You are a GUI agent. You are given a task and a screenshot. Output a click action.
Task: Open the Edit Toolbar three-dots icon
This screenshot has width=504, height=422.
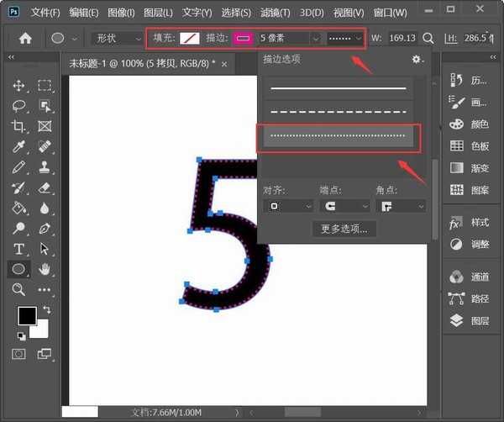click(45, 290)
